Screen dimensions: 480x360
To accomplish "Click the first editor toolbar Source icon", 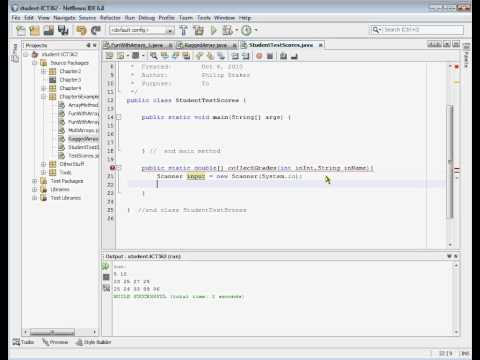I will pyautogui.click(x=109, y=56).
